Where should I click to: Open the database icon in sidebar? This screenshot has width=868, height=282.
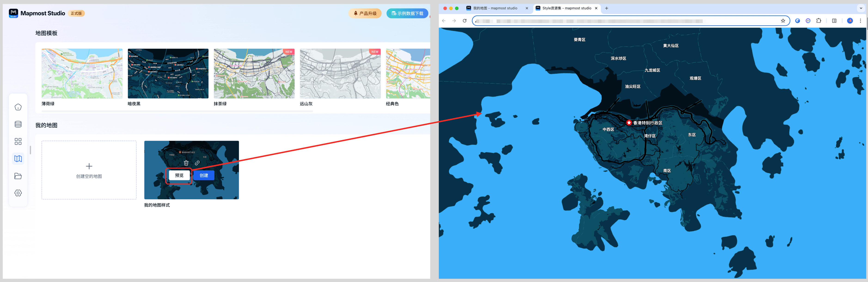coord(18,124)
